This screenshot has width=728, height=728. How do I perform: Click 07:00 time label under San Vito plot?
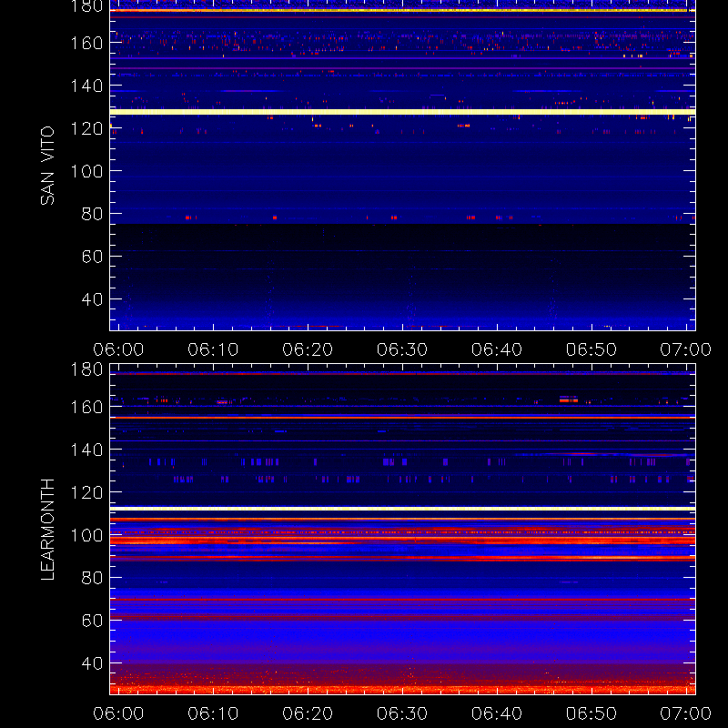686,349
